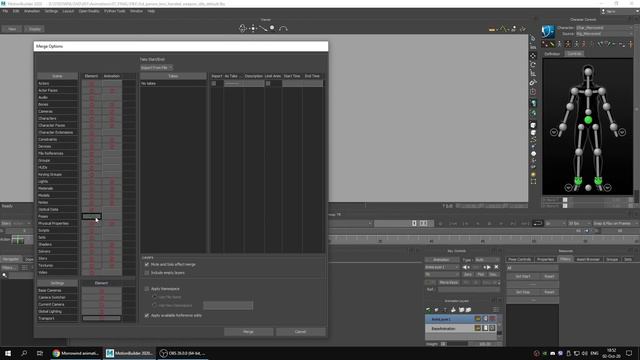Go to next key in Key Controls
640x360 pixels.
[487, 267]
